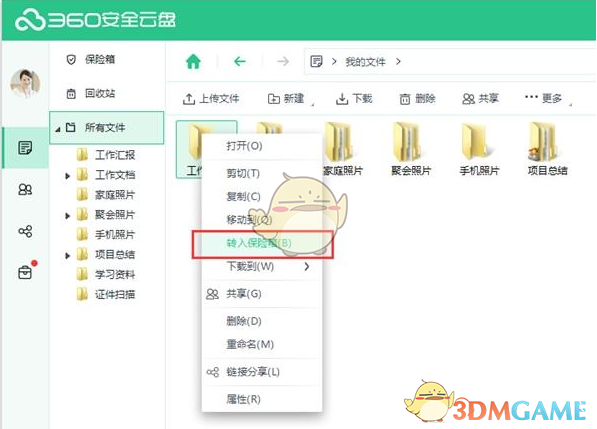Open the link-share icon in left sidebar
This screenshot has width=597, height=429.
pos(25,231)
